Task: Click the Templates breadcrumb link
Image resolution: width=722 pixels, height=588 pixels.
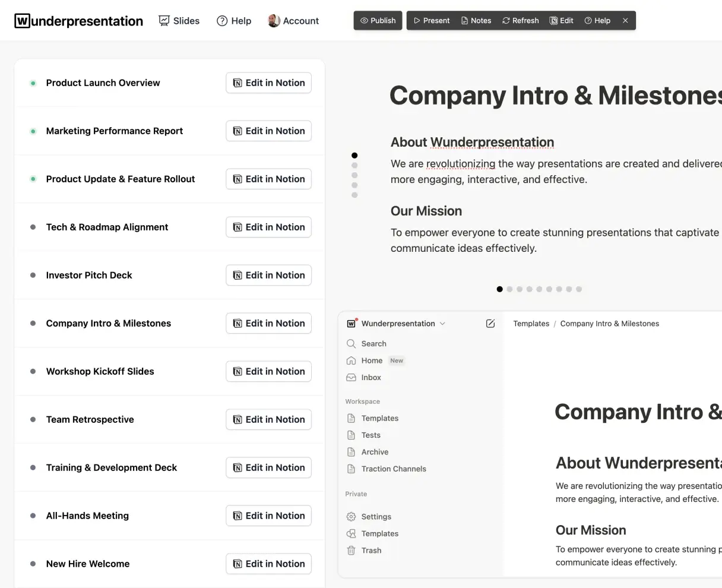Action: [x=531, y=324]
